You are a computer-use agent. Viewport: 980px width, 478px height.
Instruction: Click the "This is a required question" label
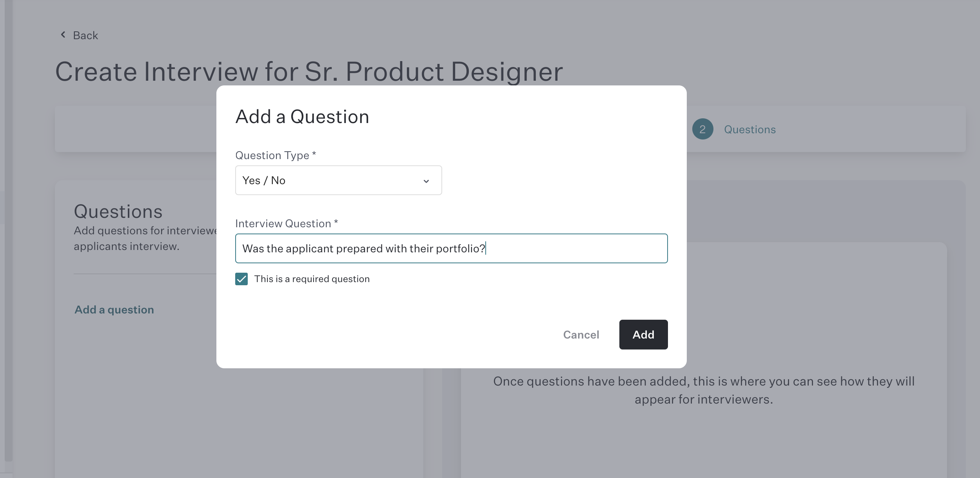312,279
